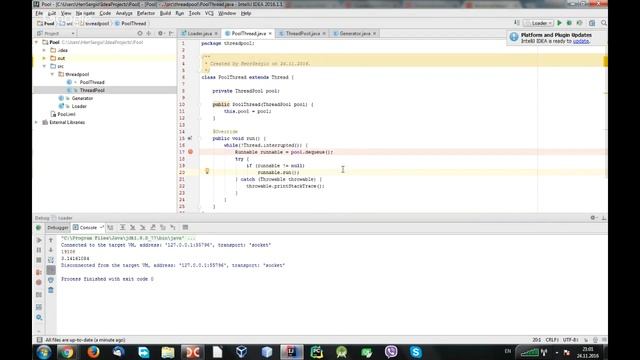Screen dimensions: 640x360
Task: Open the Refactor menu
Action: (x=146, y=13)
